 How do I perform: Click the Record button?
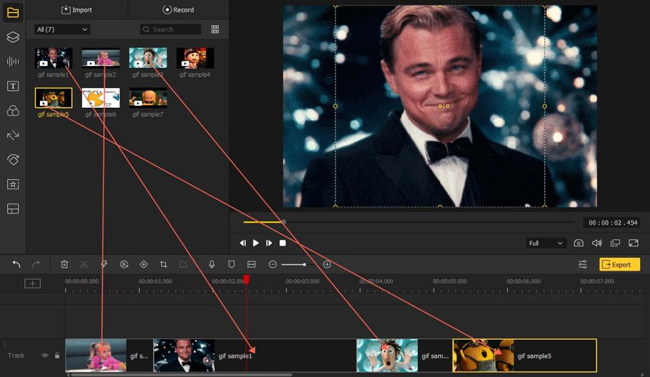(x=178, y=10)
